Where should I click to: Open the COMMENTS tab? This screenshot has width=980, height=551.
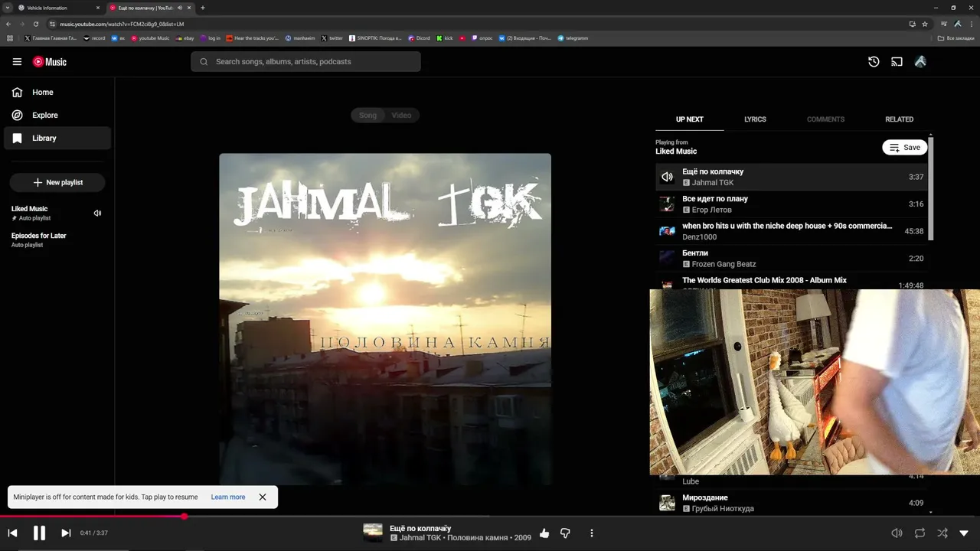825,119
